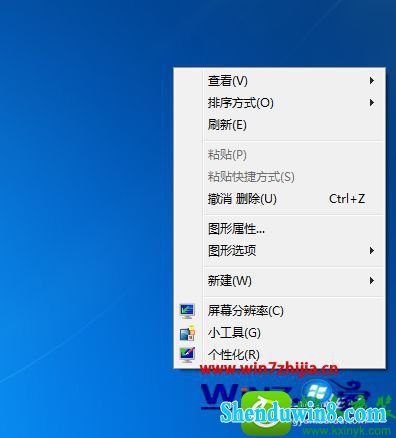
Task: Click the Ctrl+Z shortcut text
Action: pyautogui.click(x=347, y=199)
